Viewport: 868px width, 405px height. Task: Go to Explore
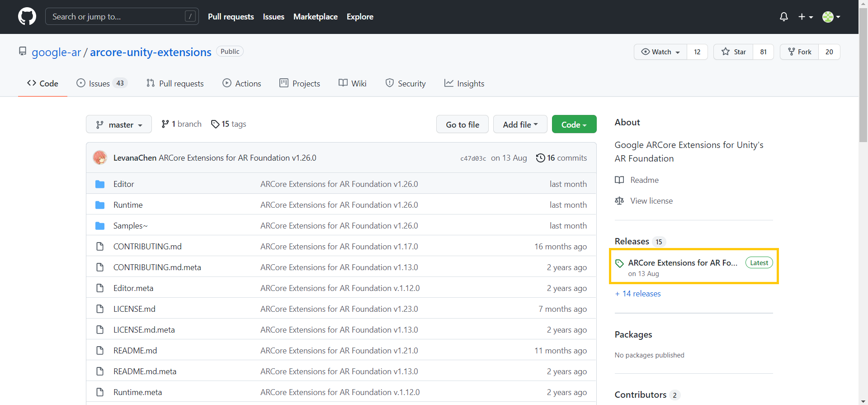[x=360, y=17]
